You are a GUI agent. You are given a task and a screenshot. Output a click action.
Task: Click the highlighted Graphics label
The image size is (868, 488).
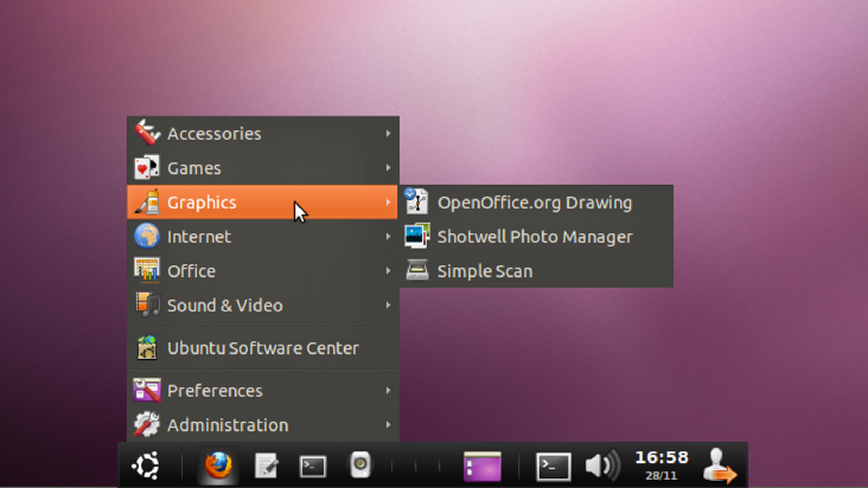[202, 202]
